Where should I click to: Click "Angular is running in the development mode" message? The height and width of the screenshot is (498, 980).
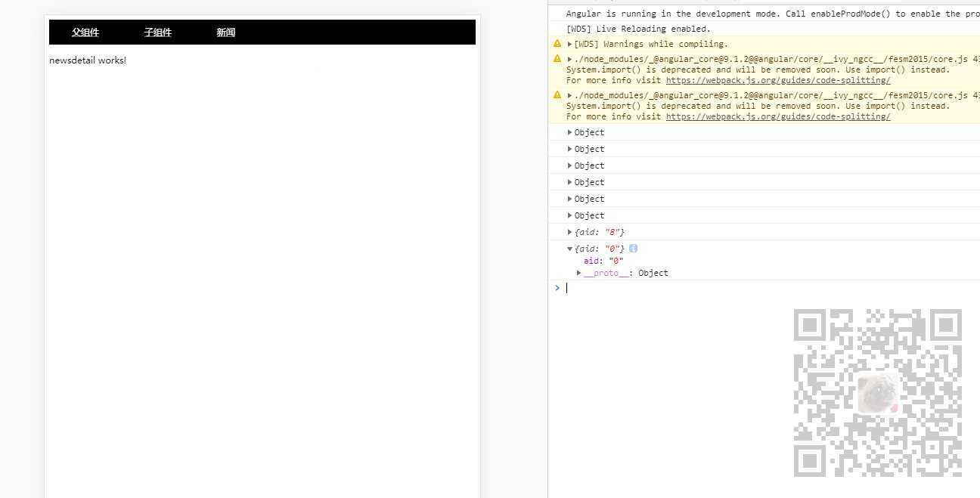point(773,14)
